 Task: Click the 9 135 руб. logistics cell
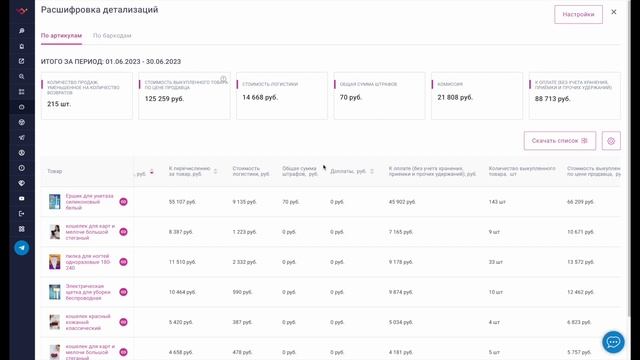[x=244, y=202]
